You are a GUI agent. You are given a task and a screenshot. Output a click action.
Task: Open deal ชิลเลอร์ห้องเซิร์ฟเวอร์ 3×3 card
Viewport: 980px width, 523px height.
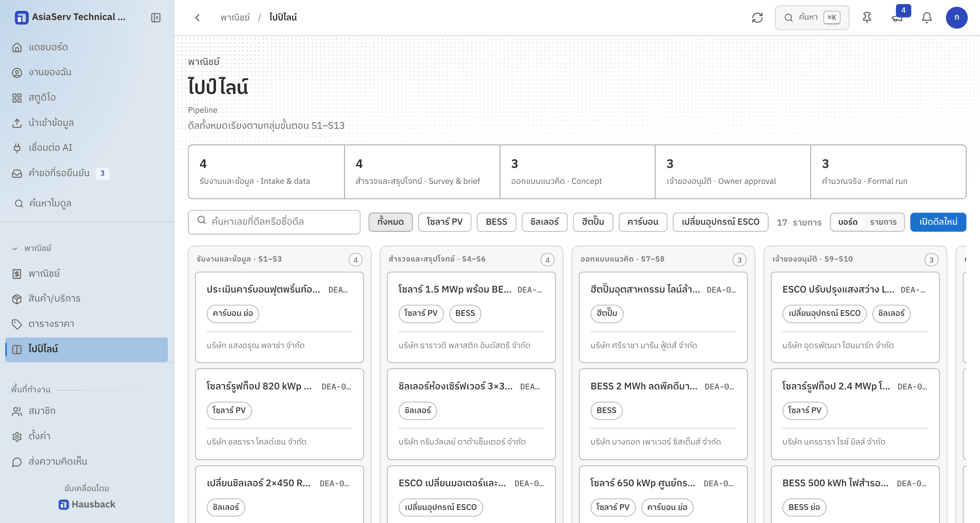pyautogui.click(x=471, y=414)
